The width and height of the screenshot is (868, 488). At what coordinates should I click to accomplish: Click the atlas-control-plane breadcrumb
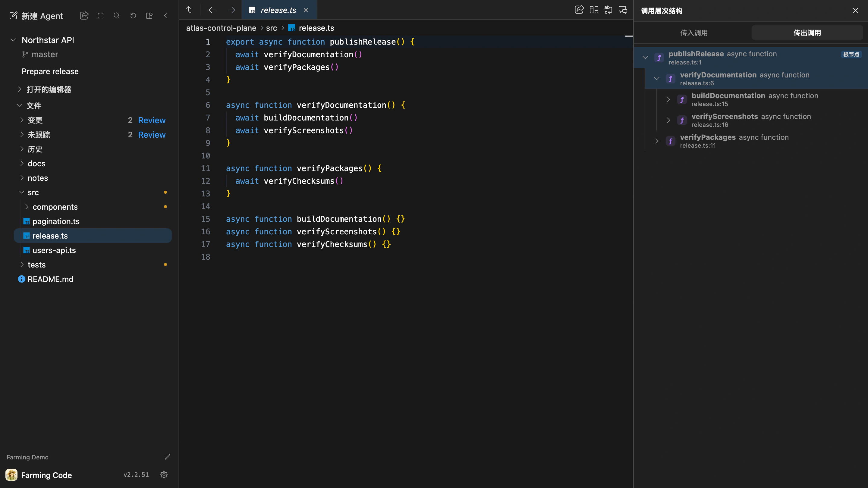[x=221, y=28]
